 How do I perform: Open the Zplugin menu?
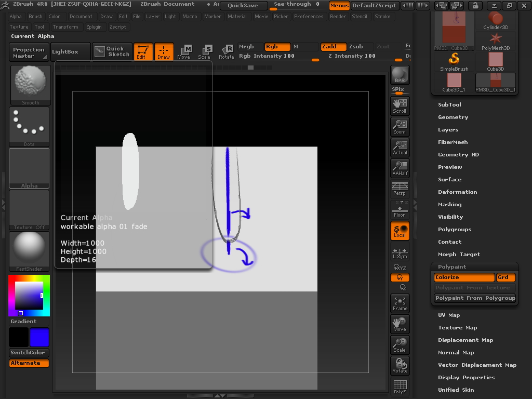point(94,26)
